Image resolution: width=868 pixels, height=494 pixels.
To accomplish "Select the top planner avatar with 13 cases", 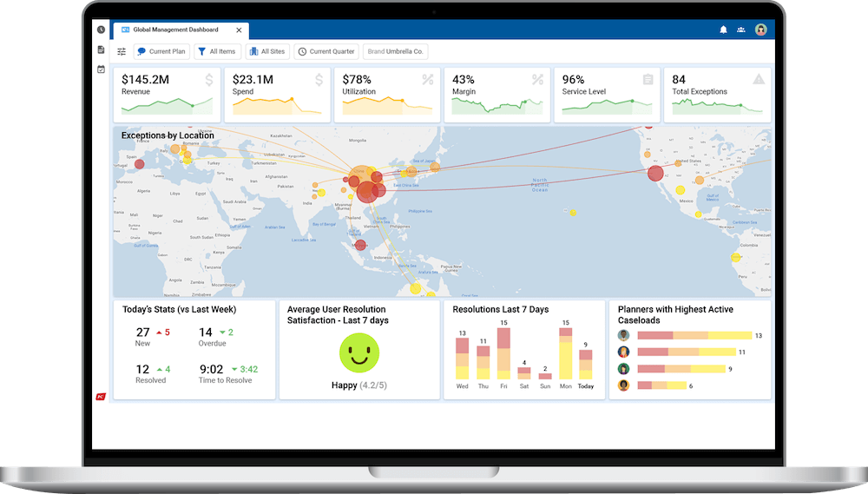I will coord(624,336).
